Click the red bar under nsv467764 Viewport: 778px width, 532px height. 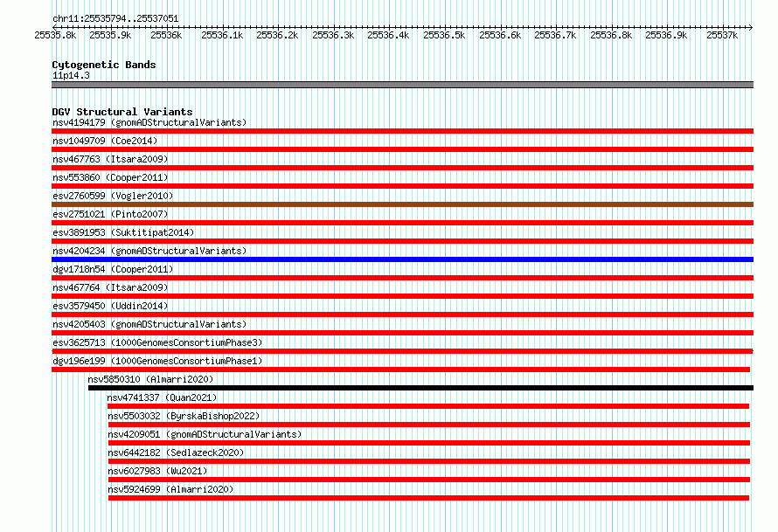click(x=402, y=296)
